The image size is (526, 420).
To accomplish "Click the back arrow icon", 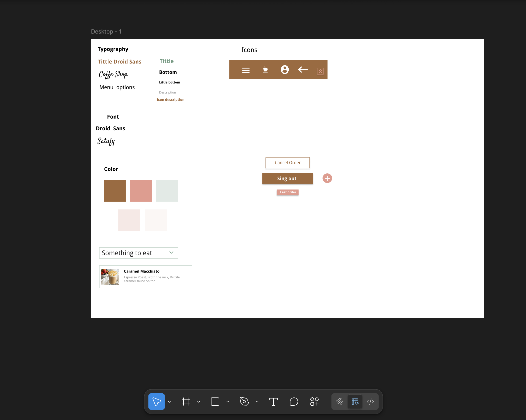I will [303, 69].
